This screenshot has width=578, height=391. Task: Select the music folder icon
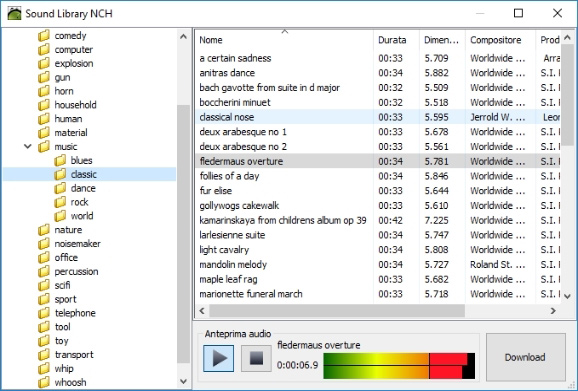[44, 147]
